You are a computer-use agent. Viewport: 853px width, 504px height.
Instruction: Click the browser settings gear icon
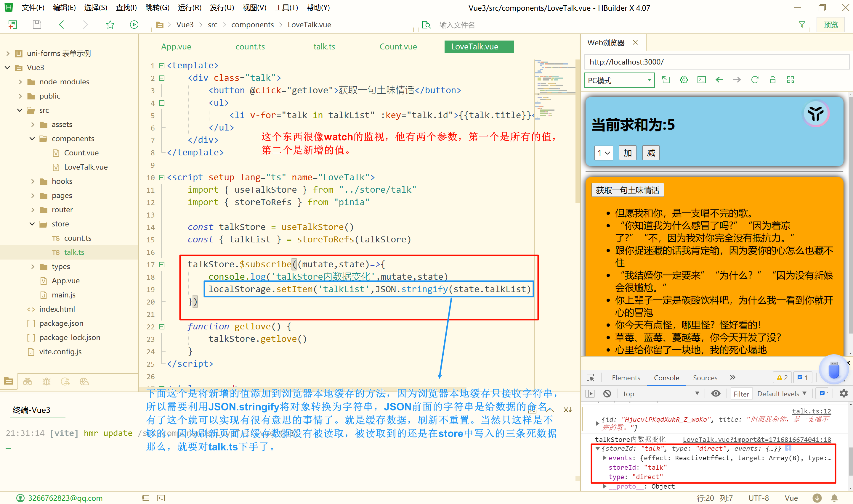tap(684, 80)
